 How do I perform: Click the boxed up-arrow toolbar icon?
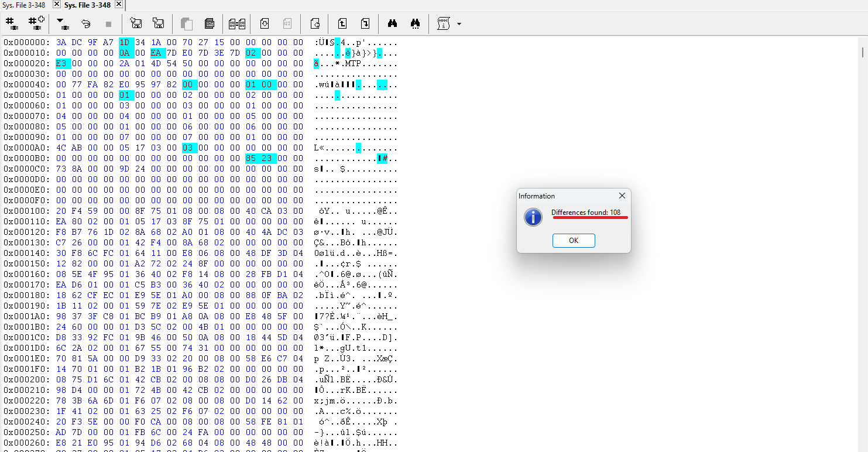click(342, 23)
